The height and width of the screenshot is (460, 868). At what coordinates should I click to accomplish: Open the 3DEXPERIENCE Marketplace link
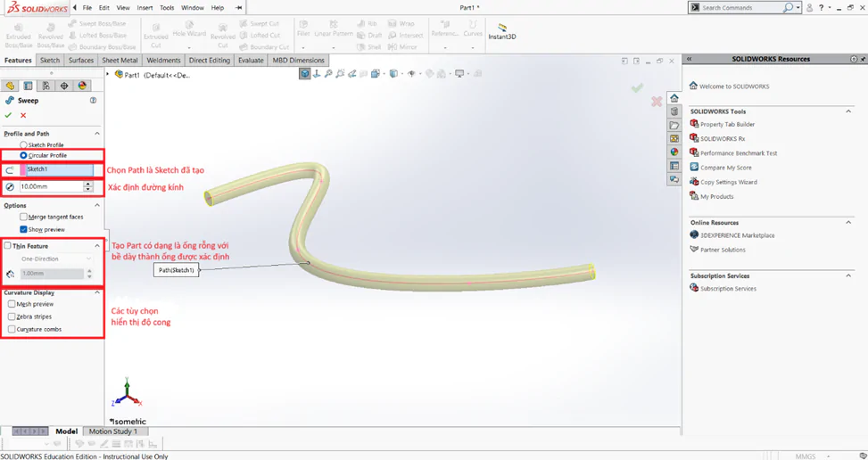[732, 235]
